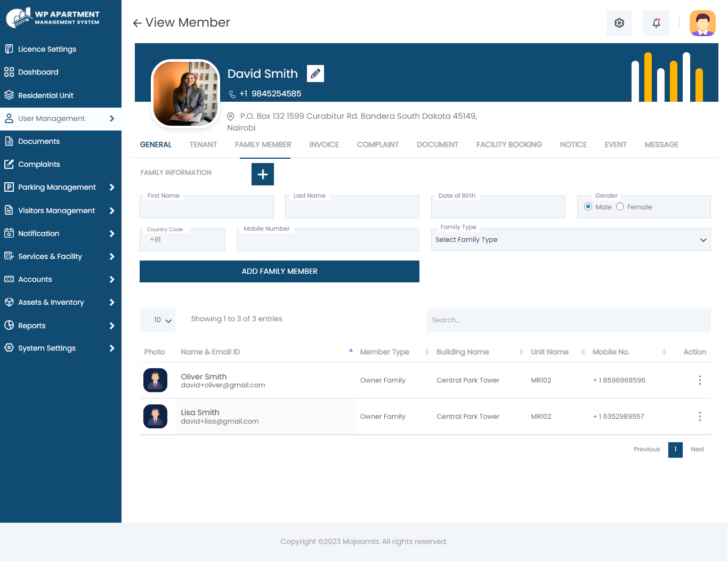The height and width of the screenshot is (561, 728).
Task: Click the Assets & Inventory box icon
Action: pos(9,302)
